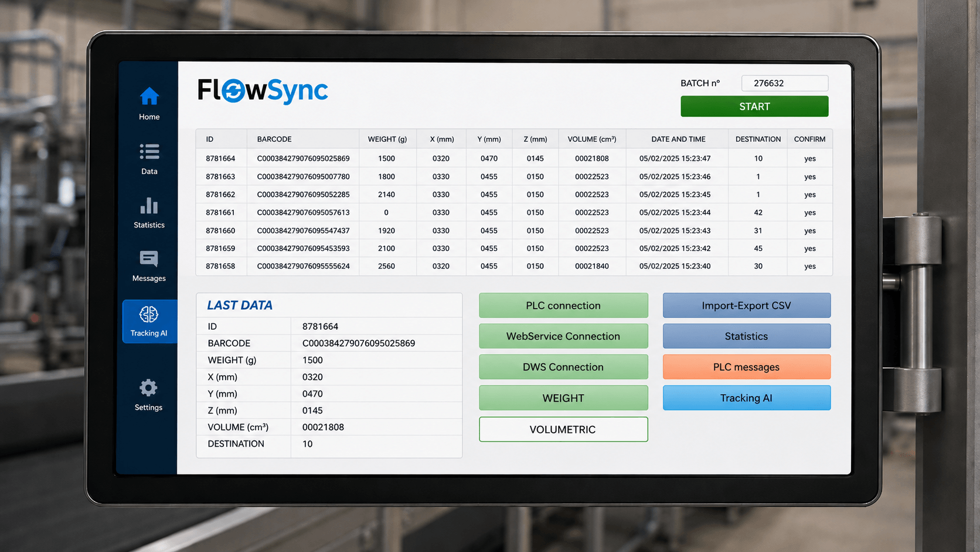Viewport: 980px width, 552px height.
Task: Click barcode C00038427907609555​5624
Action: click(x=304, y=266)
